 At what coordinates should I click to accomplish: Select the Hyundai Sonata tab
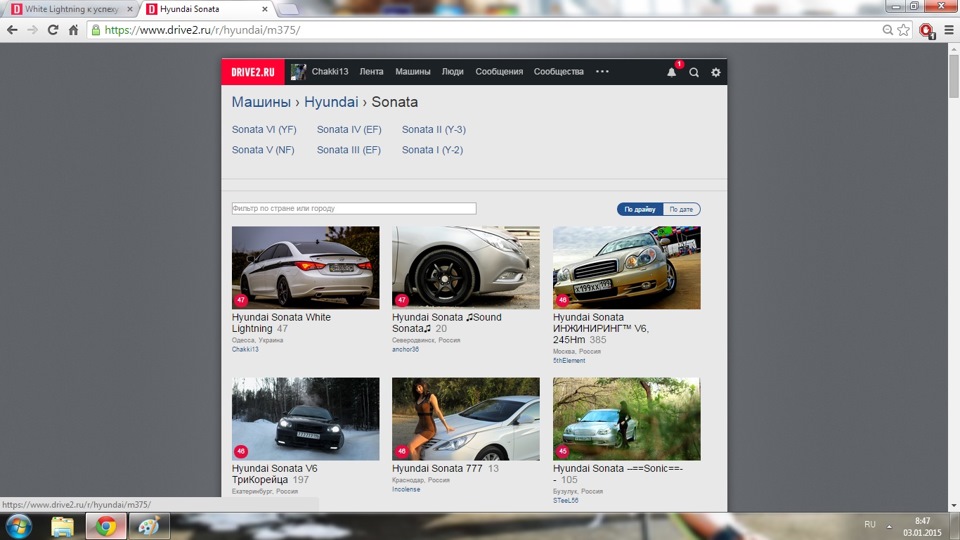207,9
